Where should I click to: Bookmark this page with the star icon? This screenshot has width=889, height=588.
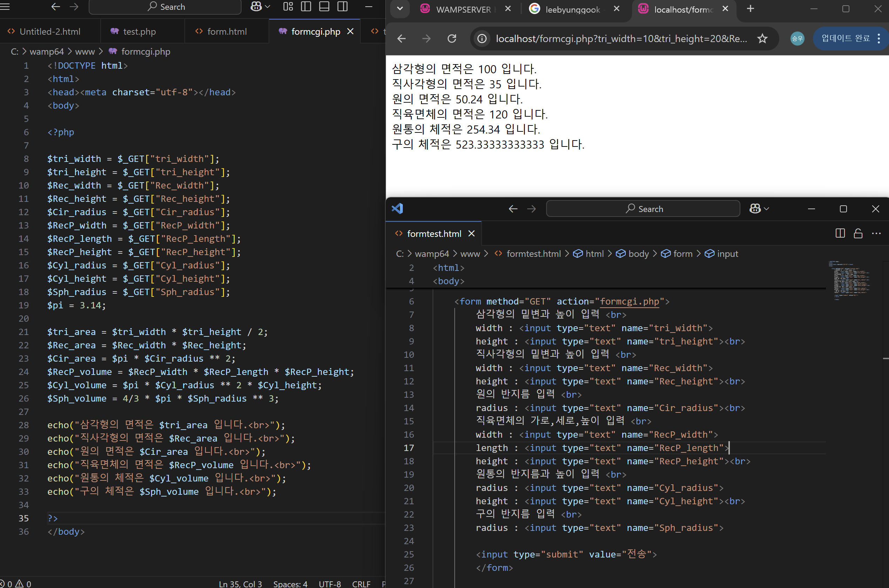tap(762, 38)
